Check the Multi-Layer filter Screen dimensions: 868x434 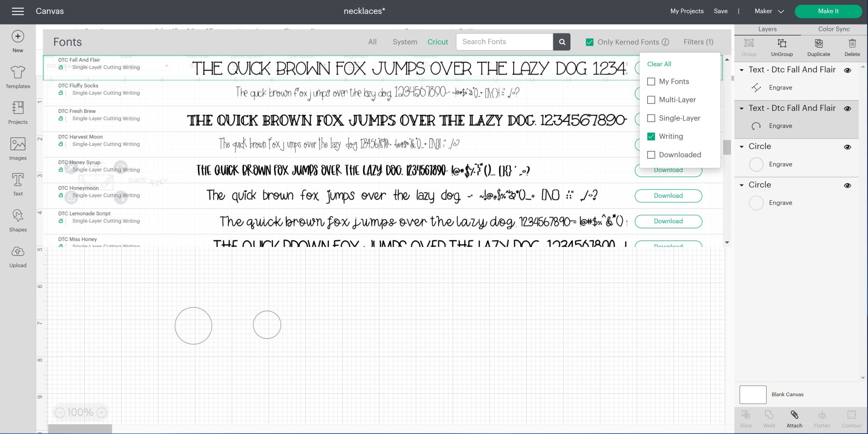coord(651,100)
